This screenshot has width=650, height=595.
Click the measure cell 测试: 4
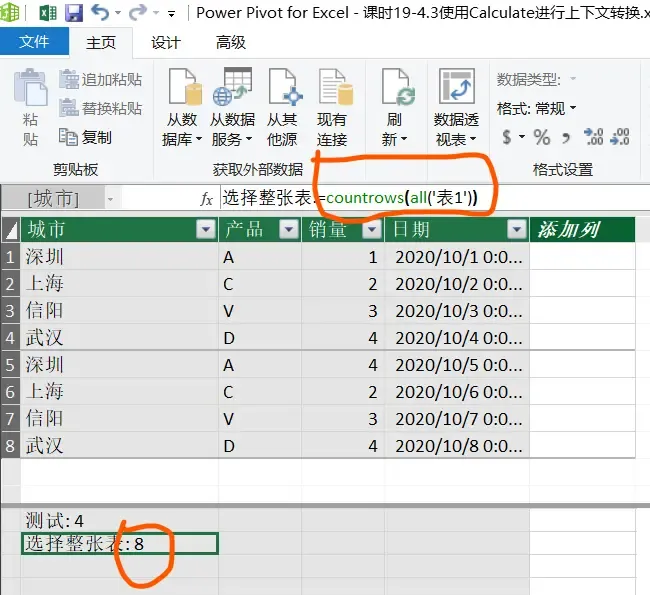click(x=119, y=520)
